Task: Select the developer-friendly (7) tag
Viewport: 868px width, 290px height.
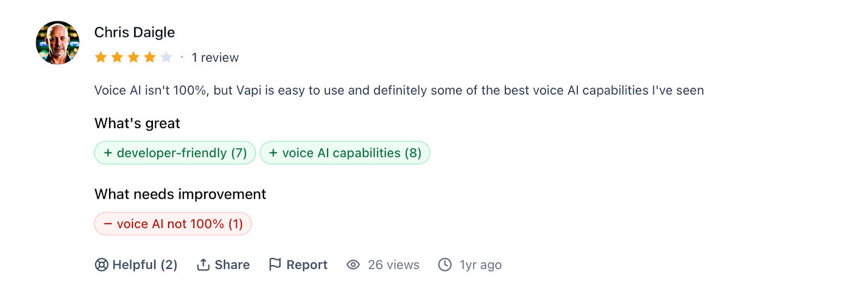Action: coord(175,153)
